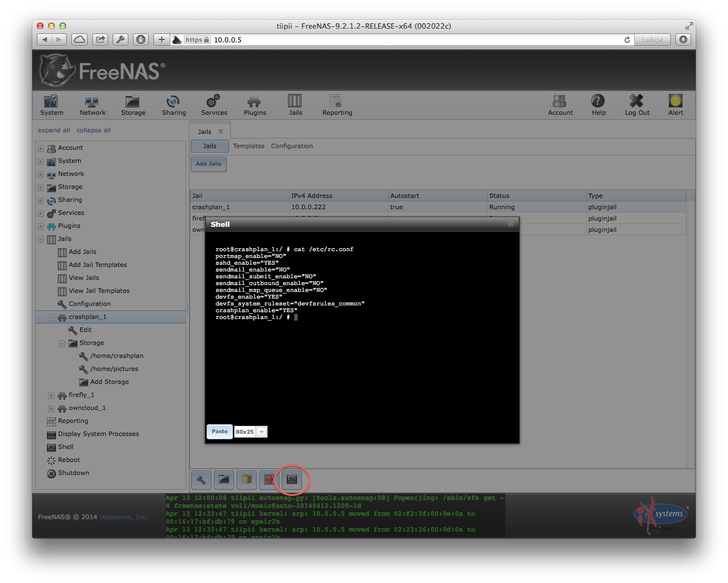Image resolution: width=728 pixels, height=583 pixels.
Task: Sort by the IPv4 Address column header
Action: click(338, 196)
